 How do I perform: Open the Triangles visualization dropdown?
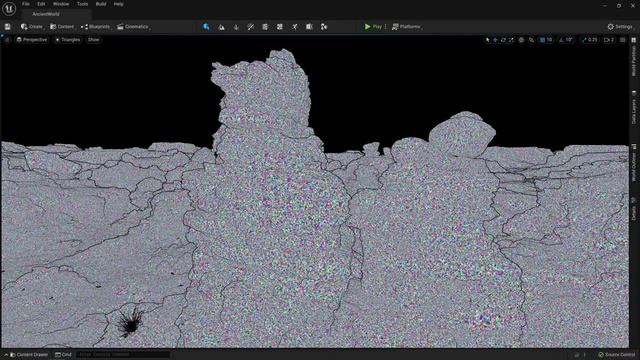click(x=68, y=40)
